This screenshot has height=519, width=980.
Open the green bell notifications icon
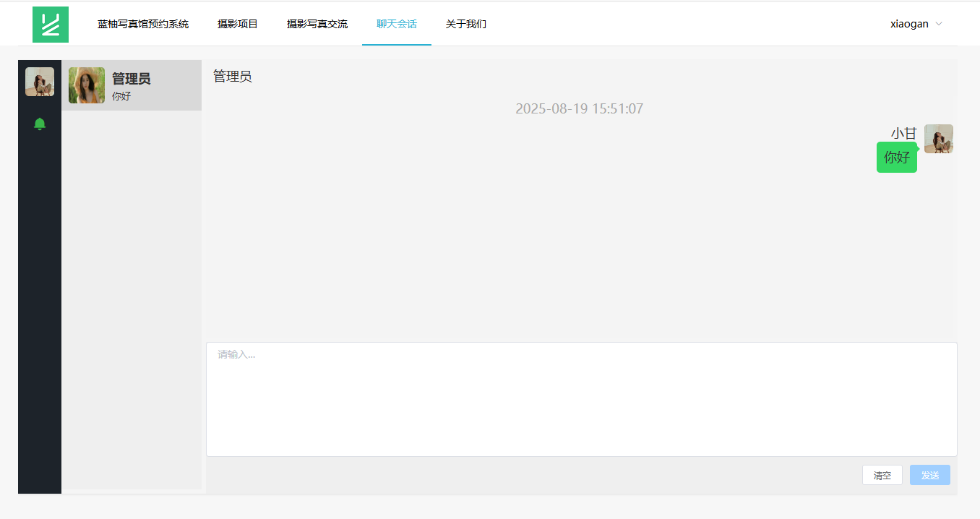[x=40, y=124]
